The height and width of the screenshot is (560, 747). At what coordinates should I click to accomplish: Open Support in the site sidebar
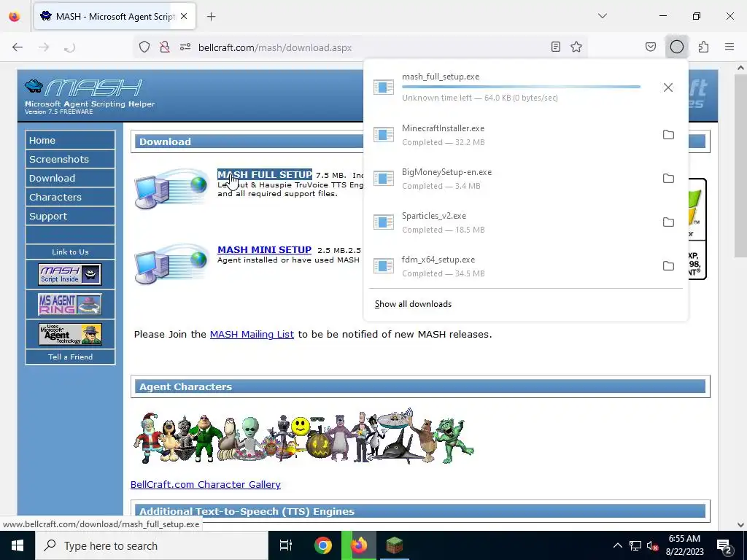(70, 216)
